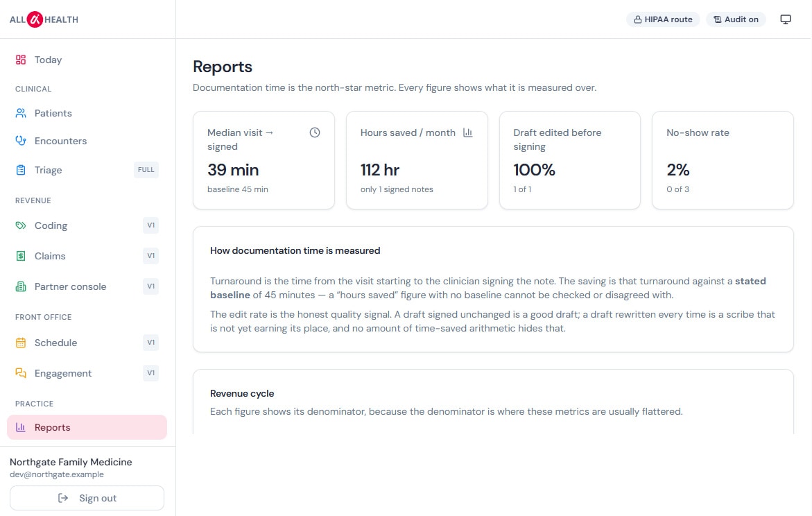This screenshot has height=516, width=812.
Task: Click the 'Hours saved / month' label
Action: pos(408,132)
